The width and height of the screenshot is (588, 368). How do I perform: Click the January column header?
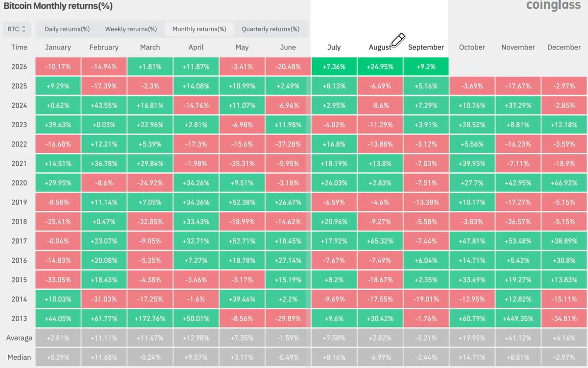(58, 47)
